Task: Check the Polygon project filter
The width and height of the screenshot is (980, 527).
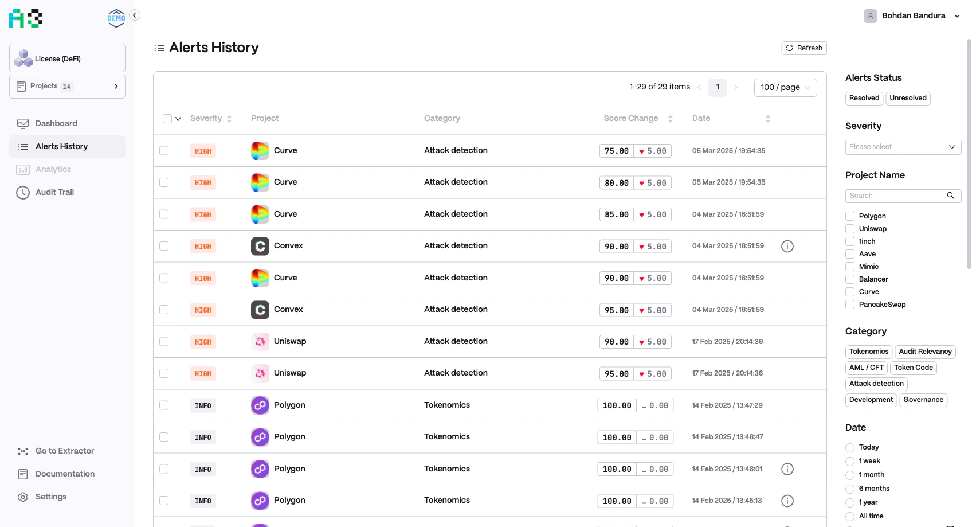Action: (850, 216)
